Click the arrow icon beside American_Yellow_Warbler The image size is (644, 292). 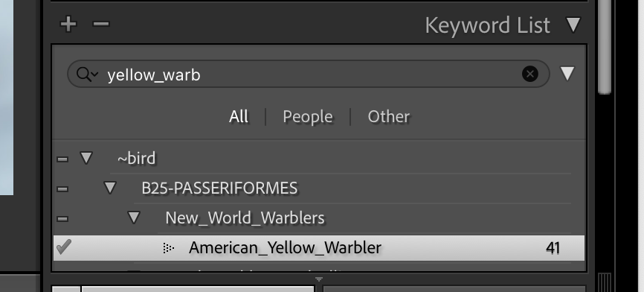[168, 248]
